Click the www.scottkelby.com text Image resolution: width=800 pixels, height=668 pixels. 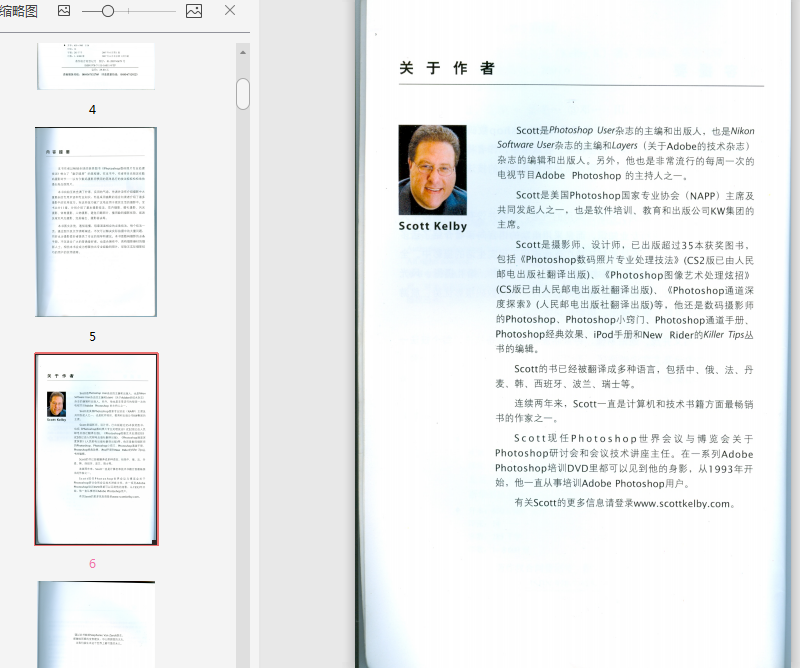click(682, 504)
